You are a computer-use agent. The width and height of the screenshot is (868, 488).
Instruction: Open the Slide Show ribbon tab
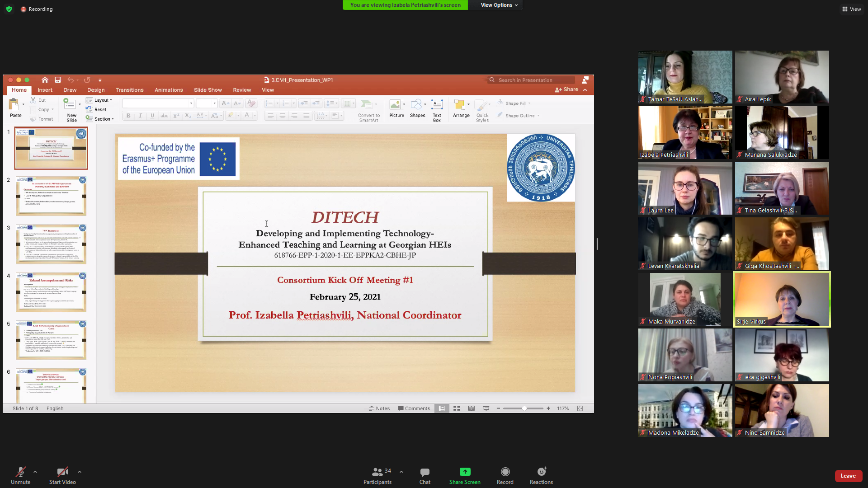coord(208,90)
